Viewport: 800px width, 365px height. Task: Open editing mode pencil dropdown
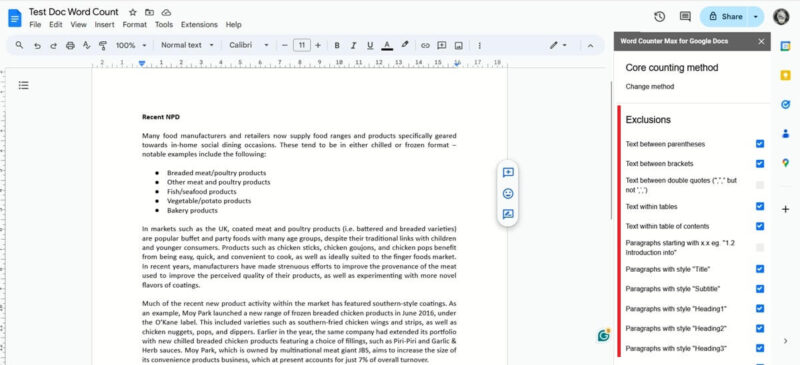pyautogui.click(x=558, y=45)
